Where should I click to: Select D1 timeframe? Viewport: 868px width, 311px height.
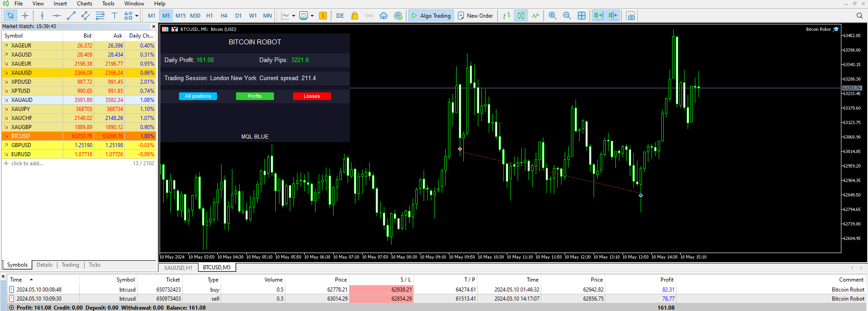click(238, 16)
